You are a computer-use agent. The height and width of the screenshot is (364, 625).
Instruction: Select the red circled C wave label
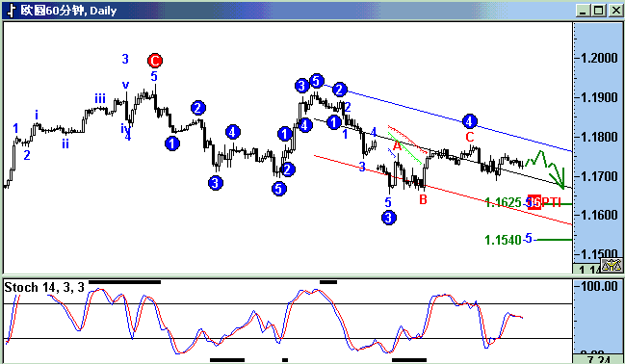point(155,61)
